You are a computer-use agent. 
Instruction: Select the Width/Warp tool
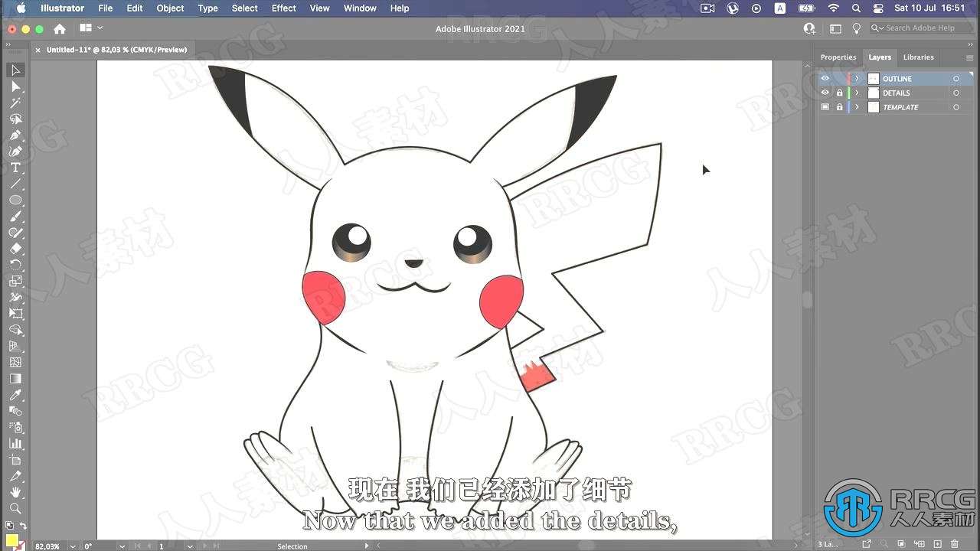coord(15,297)
